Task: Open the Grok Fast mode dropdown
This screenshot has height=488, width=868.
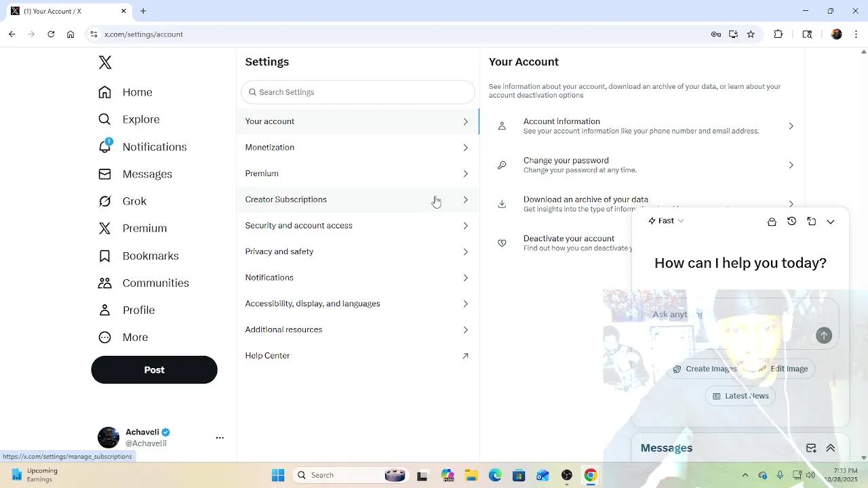Action: tap(666, 221)
